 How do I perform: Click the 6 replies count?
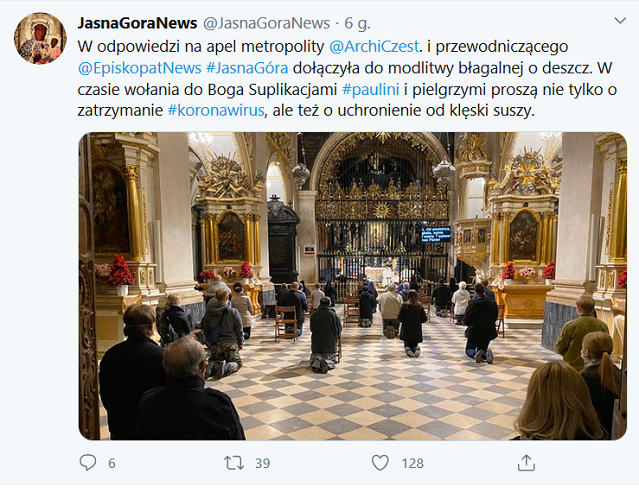click(112, 463)
